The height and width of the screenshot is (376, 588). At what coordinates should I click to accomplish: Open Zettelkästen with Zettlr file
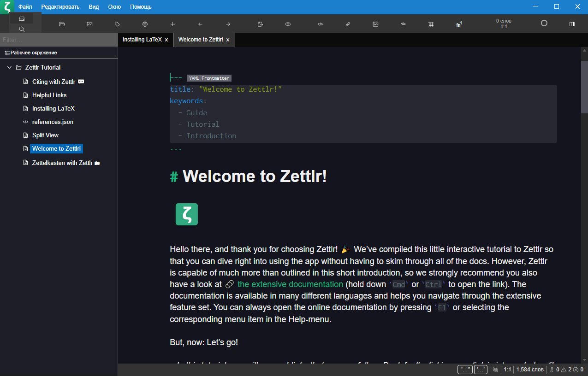pos(62,163)
